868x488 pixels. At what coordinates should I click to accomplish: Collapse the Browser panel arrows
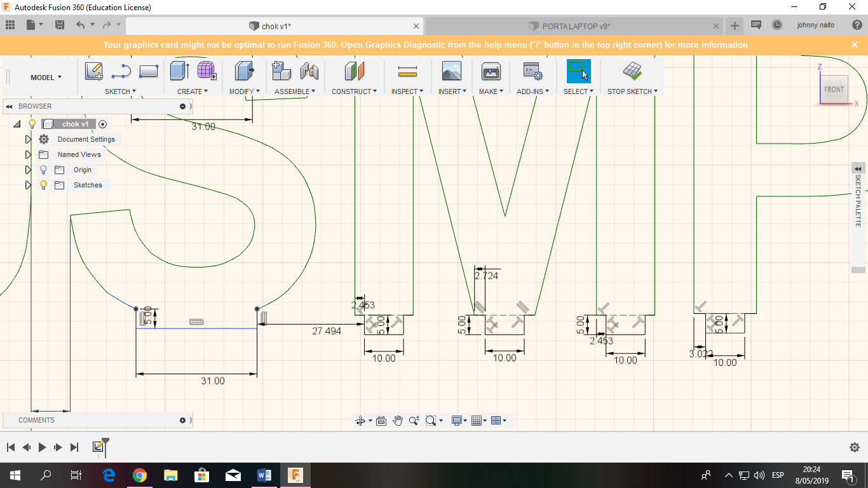coord(9,106)
